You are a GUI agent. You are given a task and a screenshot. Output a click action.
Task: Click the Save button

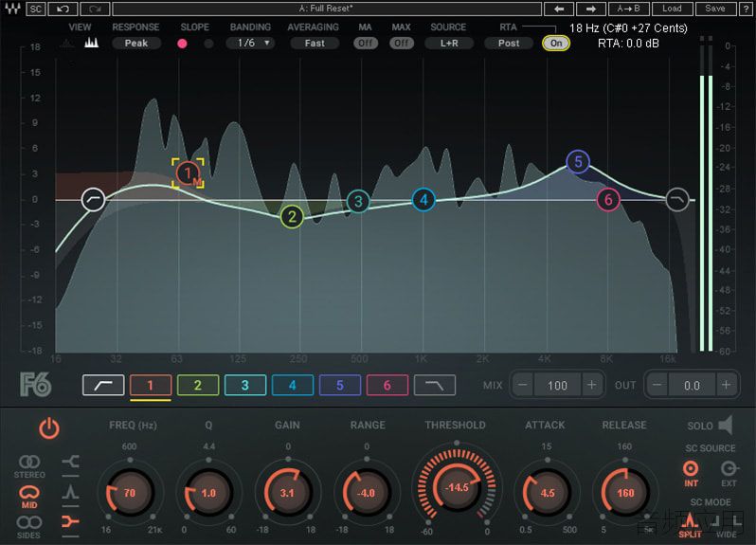[x=715, y=9]
